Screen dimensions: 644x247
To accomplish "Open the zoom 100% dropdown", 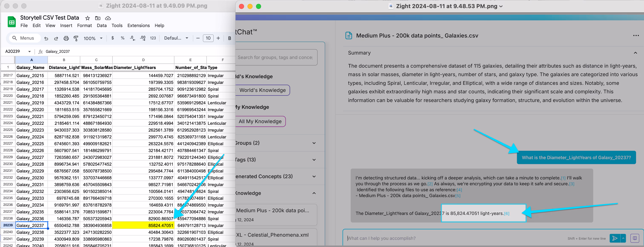I will (93, 38).
